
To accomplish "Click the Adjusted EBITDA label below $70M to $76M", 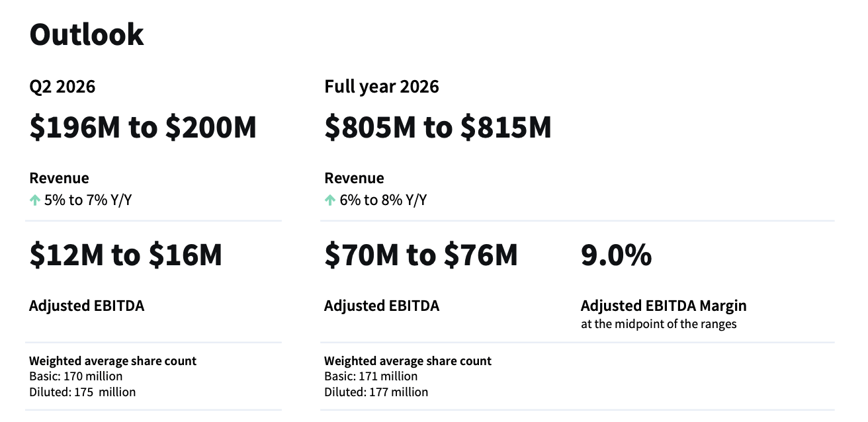I will click(382, 306).
